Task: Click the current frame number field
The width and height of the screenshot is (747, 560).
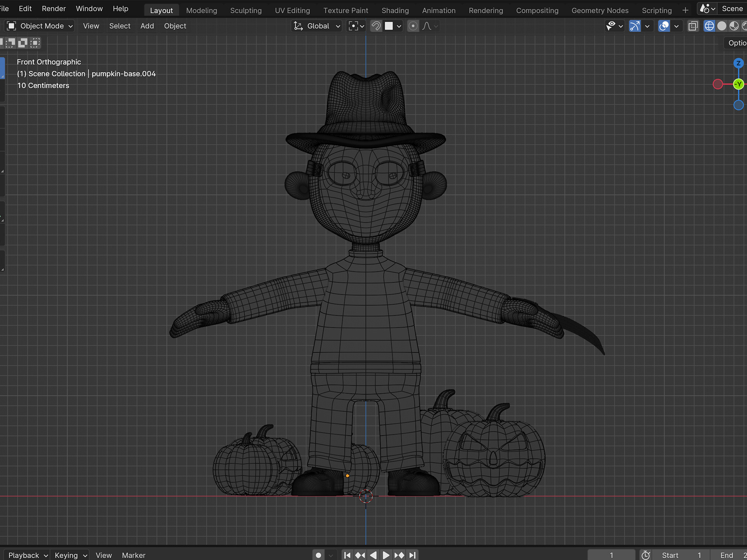Action: pos(611,555)
